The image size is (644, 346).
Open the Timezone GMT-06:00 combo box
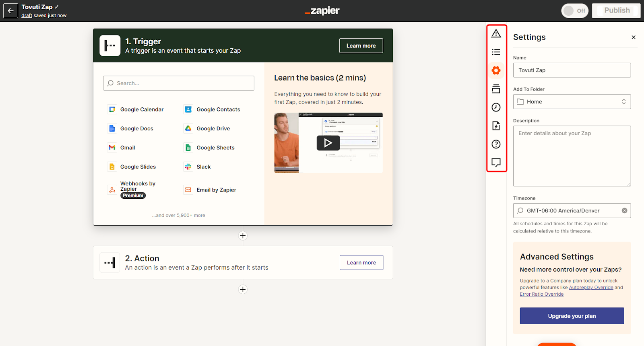(572, 210)
